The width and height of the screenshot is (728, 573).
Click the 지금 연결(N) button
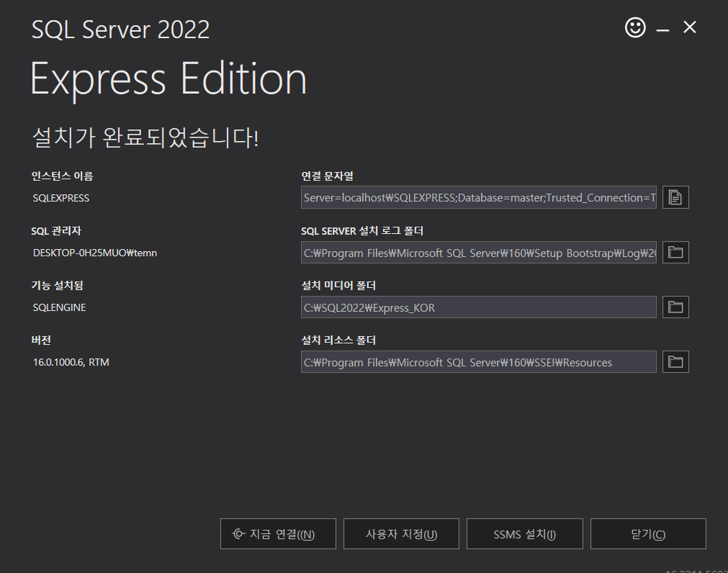click(x=278, y=534)
